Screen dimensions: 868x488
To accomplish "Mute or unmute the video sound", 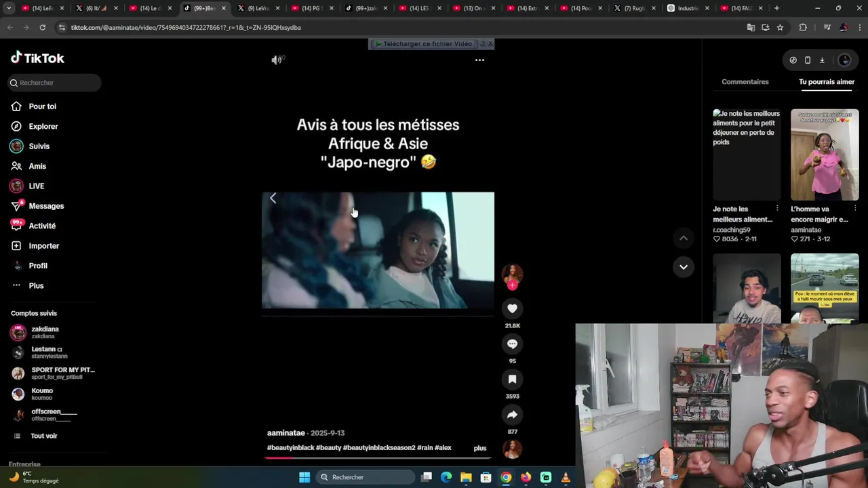I will [x=277, y=60].
